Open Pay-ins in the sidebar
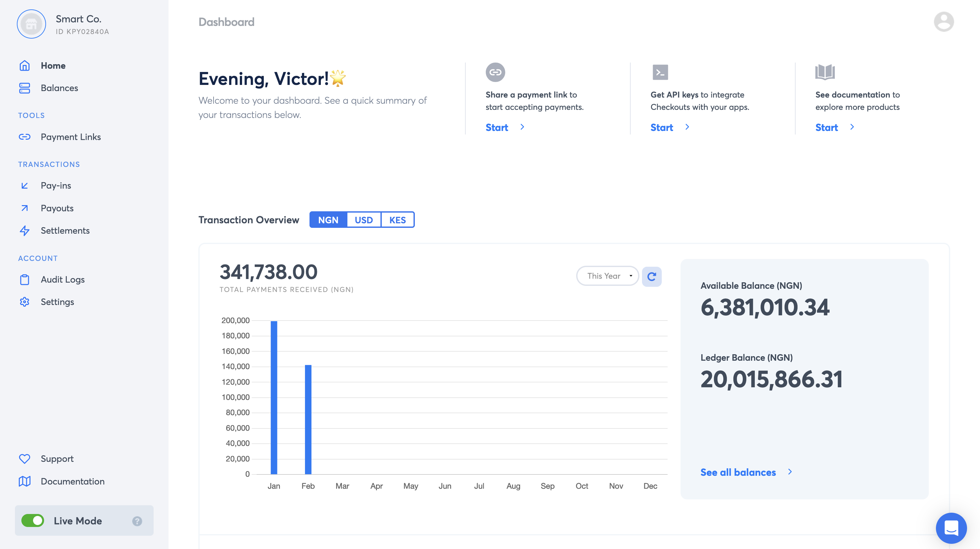The image size is (980, 549). click(56, 186)
